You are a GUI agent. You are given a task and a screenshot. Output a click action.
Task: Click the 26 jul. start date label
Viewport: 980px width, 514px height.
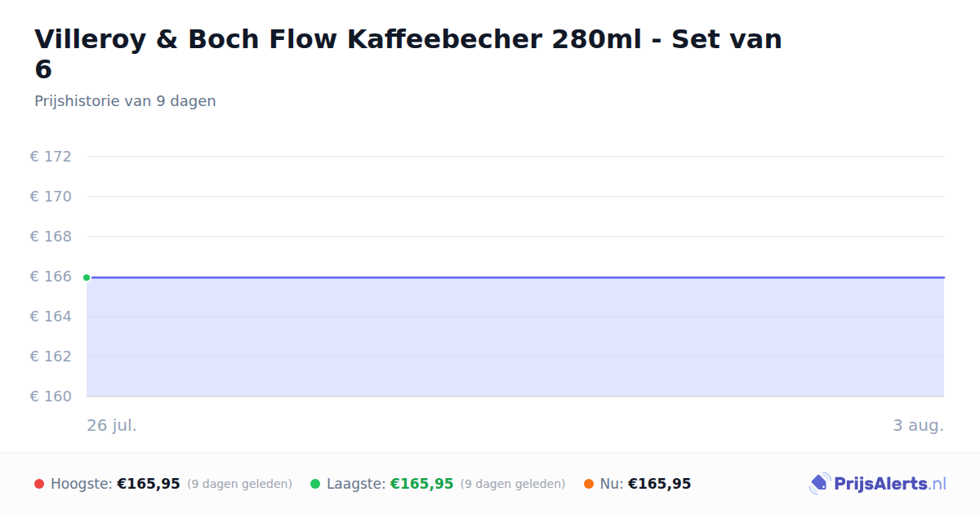point(112,426)
